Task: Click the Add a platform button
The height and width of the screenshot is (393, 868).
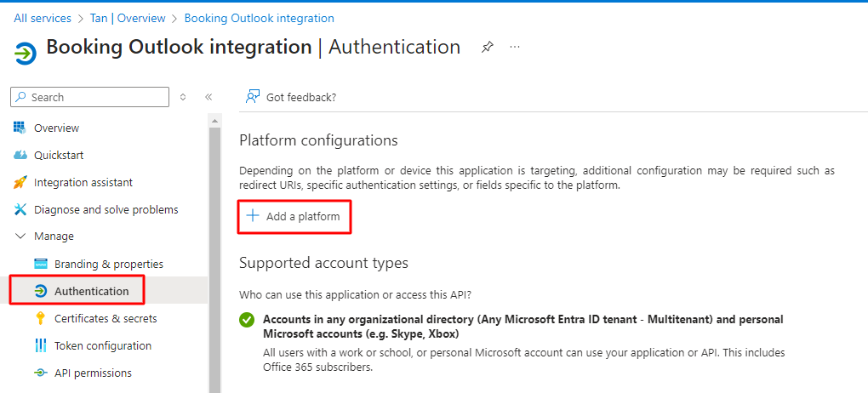Action: [294, 216]
